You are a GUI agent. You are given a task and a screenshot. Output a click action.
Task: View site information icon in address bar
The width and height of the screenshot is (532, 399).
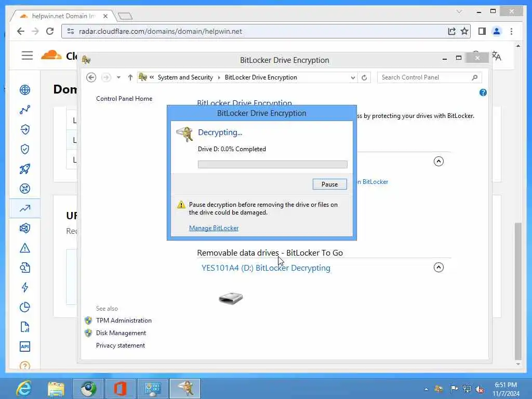click(x=71, y=31)
